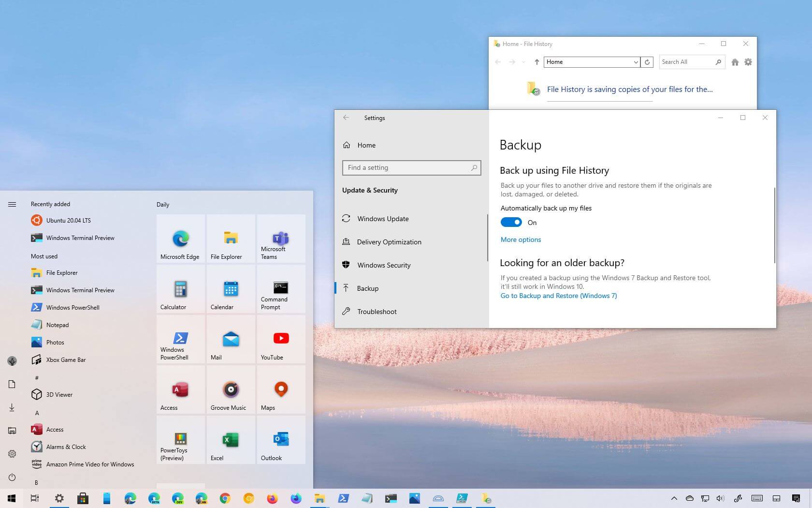Open the Microsoft Edge tile
The width and height of the screenshot is (812, 508).
[x=181, y=239]
